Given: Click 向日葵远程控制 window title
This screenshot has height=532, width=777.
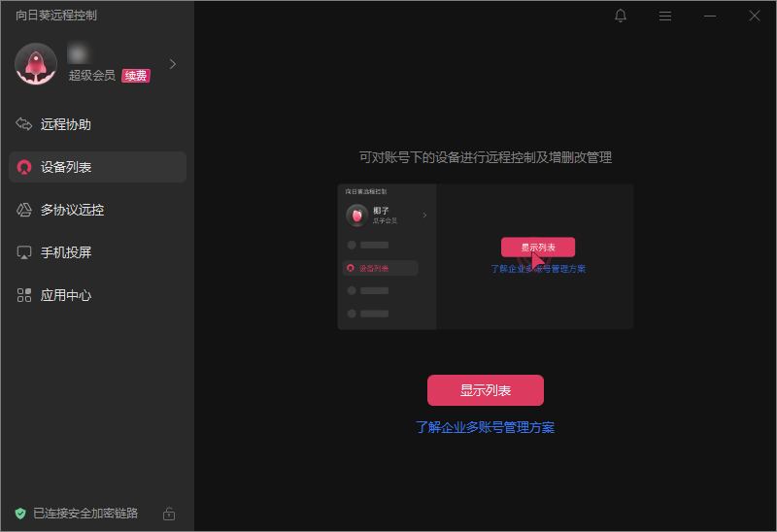Looking at the screenshot, I should (x=56, y=16).
